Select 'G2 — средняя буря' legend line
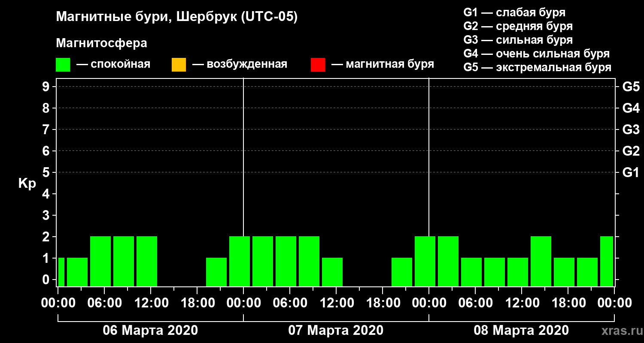Screen dimensions: 644x343 click(518, 26)
